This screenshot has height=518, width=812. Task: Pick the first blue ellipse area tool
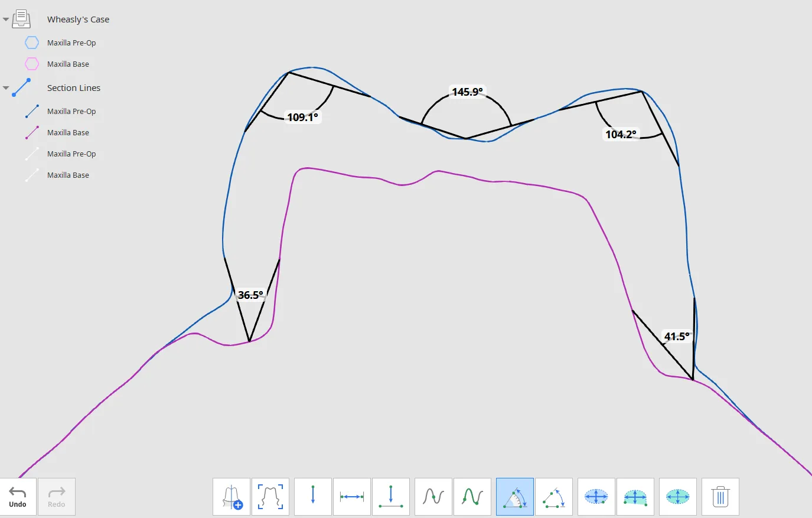coord(596,497)
